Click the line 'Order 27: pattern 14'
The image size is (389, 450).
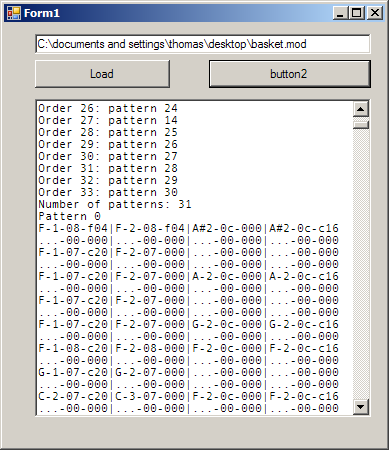[108, 120]
